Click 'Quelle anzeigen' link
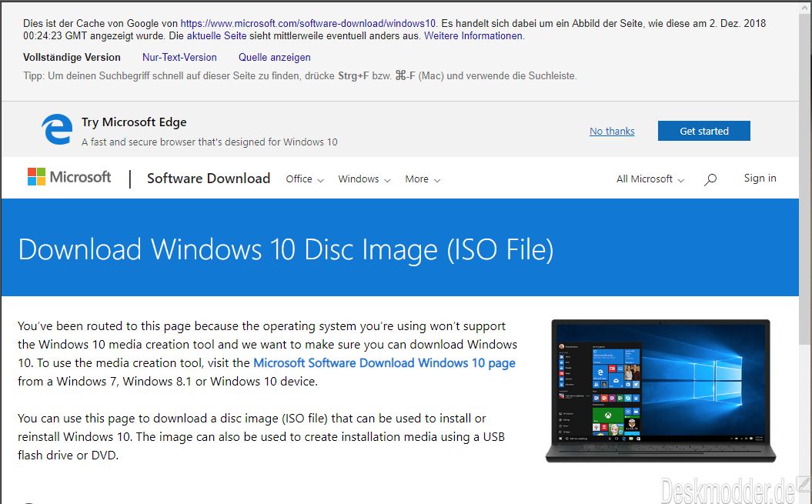 (x=275, y=58)
